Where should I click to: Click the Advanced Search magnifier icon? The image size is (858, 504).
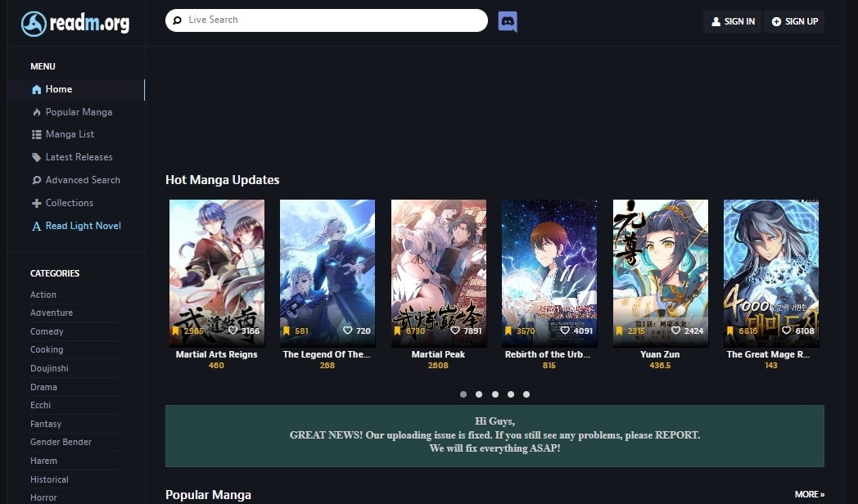(x=37, y=180)
